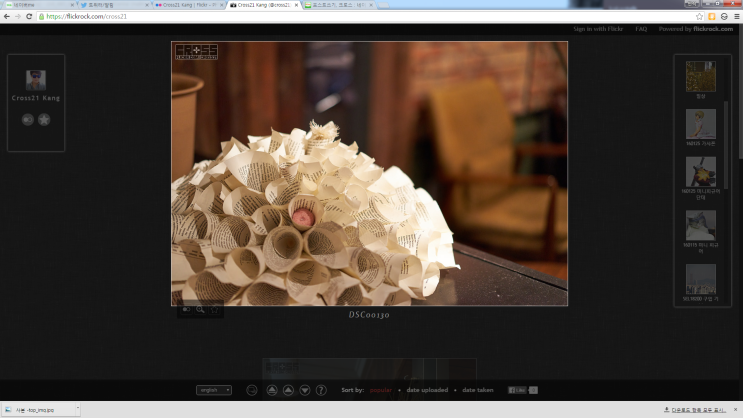Show all downloads link in downloads bar
Viewport: 743px width, 418px height.
click(695, 410)
